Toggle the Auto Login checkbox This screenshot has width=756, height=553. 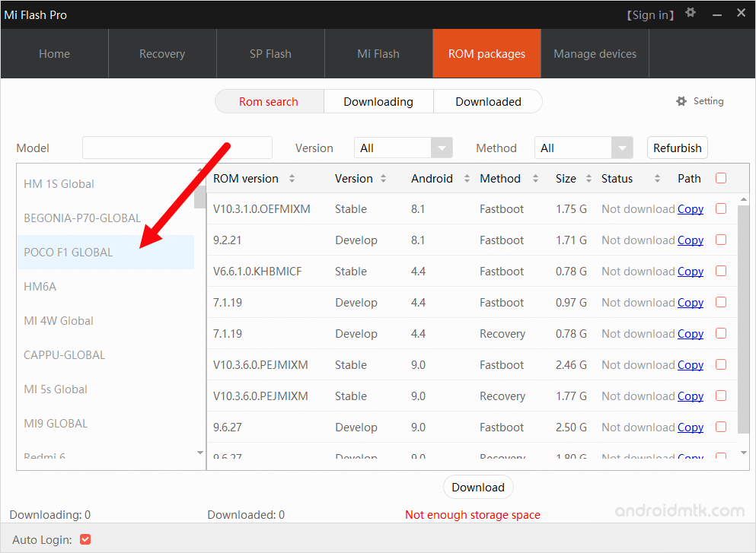coord(85,539)
